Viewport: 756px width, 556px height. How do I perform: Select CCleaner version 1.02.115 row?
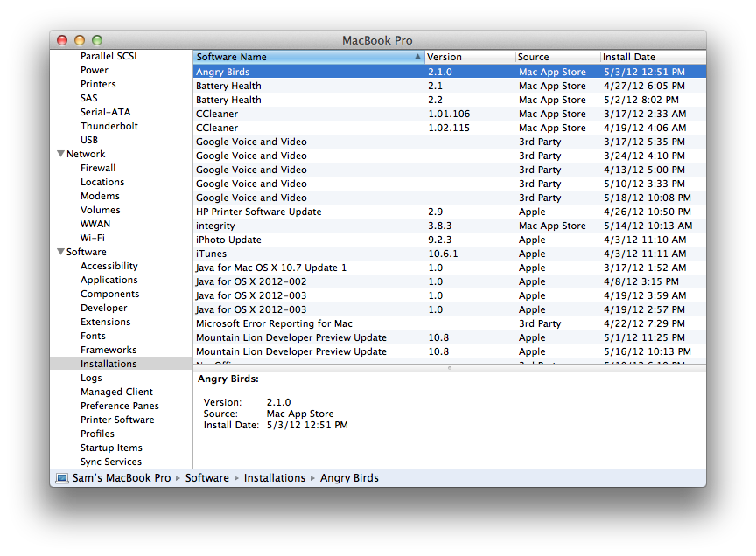(x=450, y=127)
